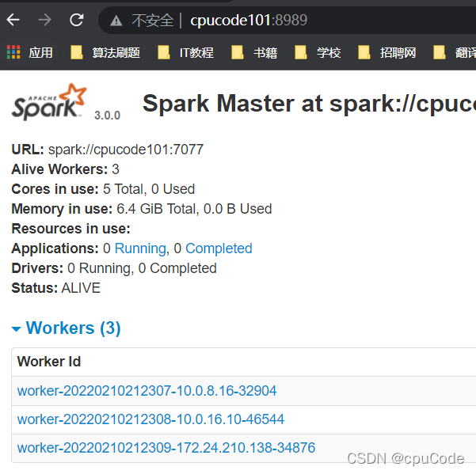Click the Status: ALIVE line
Viewport: 476px width, 474px height.
tap(56, 288)
